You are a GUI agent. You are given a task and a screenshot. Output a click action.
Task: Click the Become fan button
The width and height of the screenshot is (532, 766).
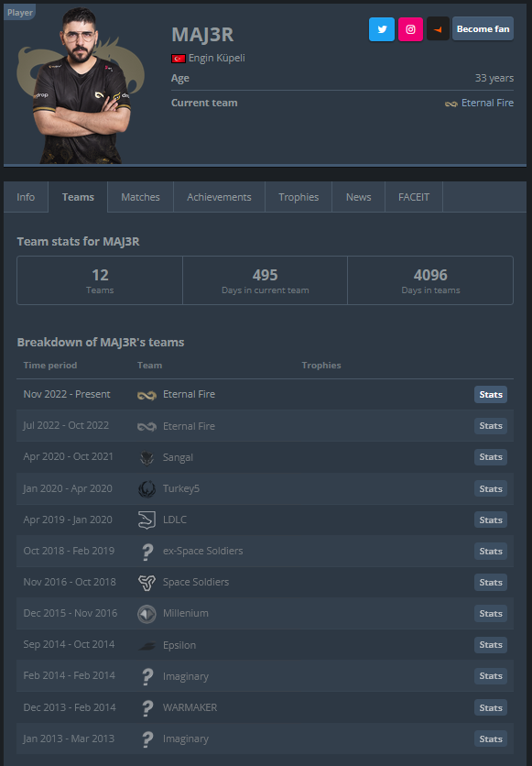click(483, 28)
